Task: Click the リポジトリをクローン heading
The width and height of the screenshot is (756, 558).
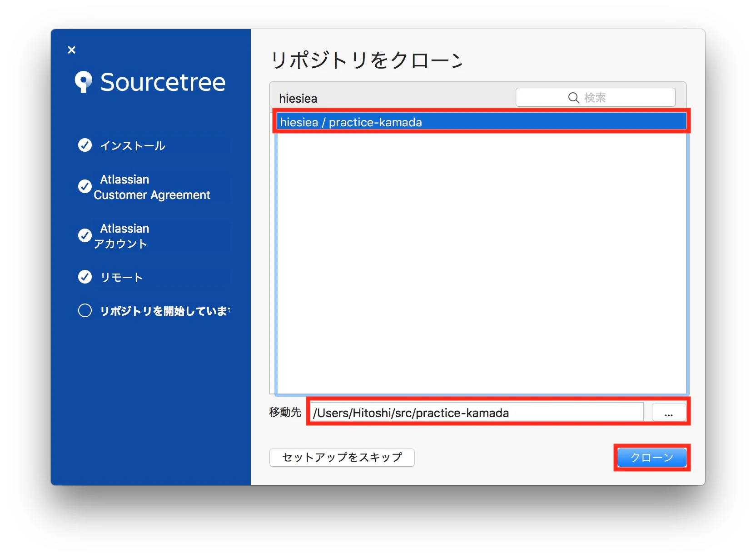Action: click(366, 60)
